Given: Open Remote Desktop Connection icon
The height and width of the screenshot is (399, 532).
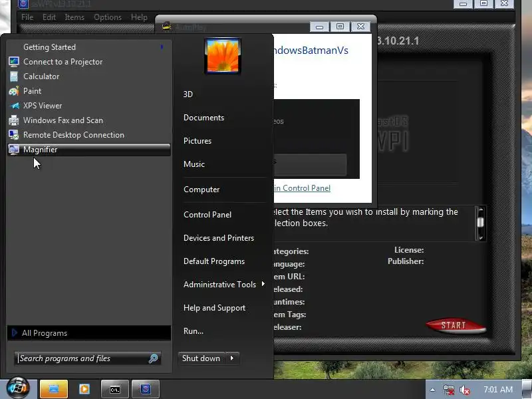Looking at the screenshot, I should click(x=13, y=135).
